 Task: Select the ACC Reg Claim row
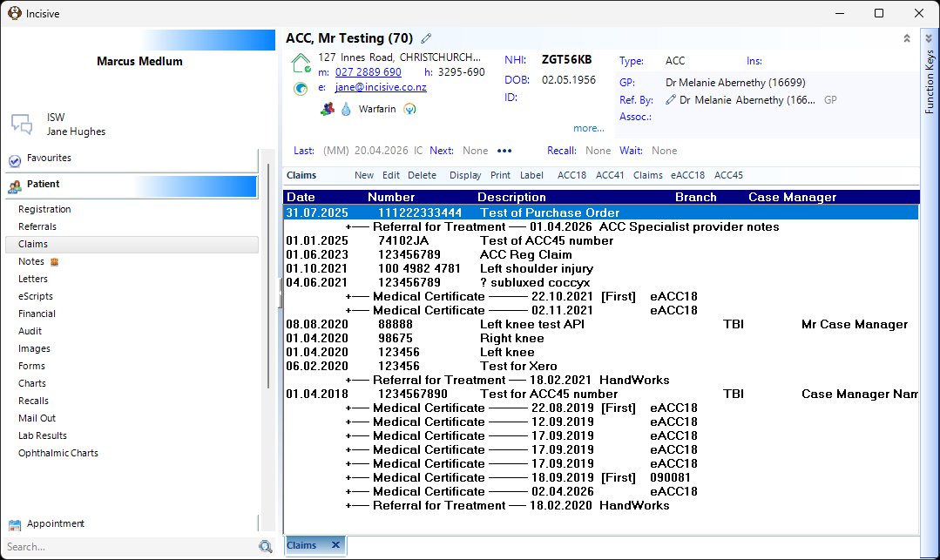[601, 255]
